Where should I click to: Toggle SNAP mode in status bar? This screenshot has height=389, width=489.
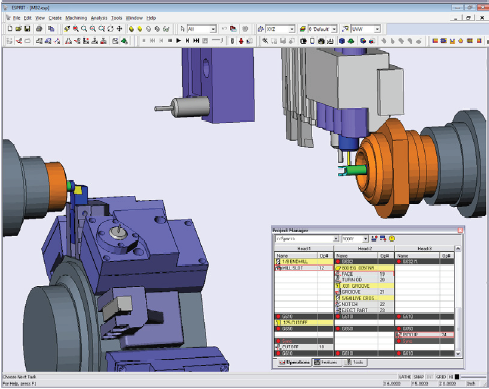[x=418, y=377]
